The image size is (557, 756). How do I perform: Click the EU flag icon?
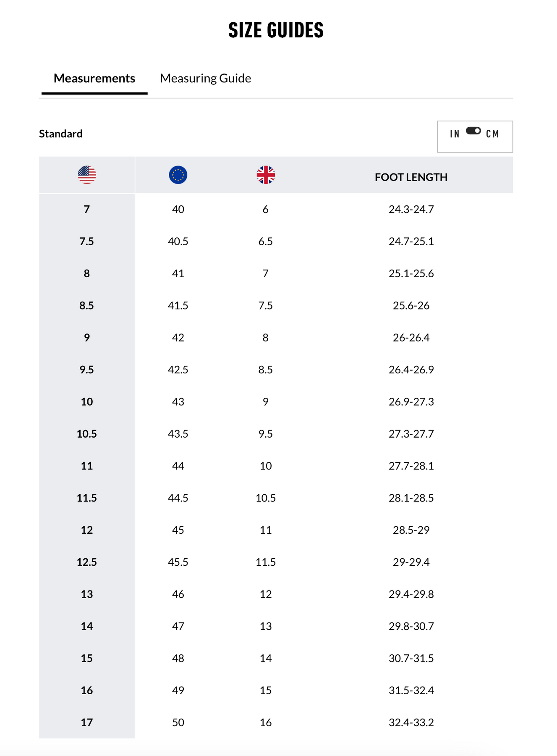[178, 175]
